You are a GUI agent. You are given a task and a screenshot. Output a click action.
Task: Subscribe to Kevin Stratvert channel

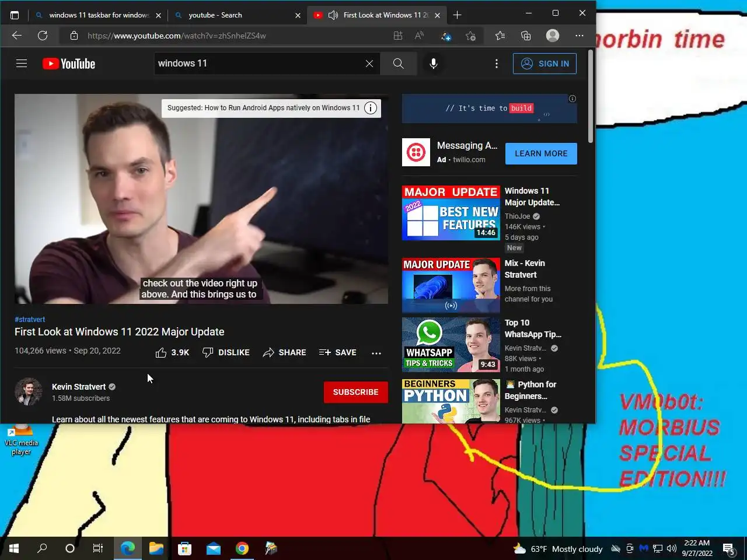pos(356,392)
